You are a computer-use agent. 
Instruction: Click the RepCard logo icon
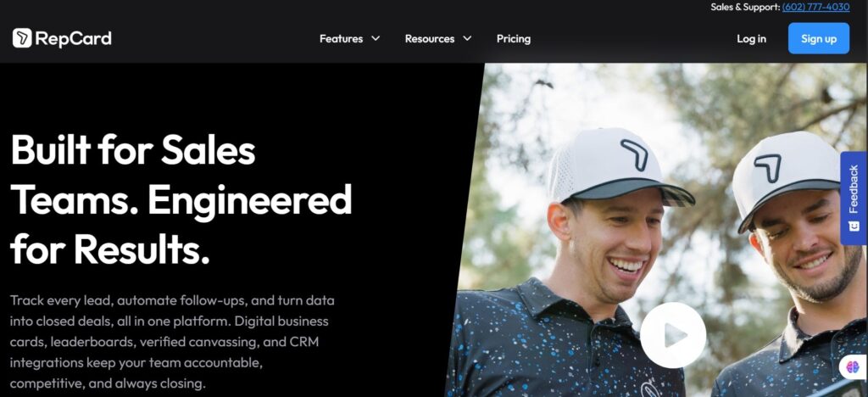(22, 38)
